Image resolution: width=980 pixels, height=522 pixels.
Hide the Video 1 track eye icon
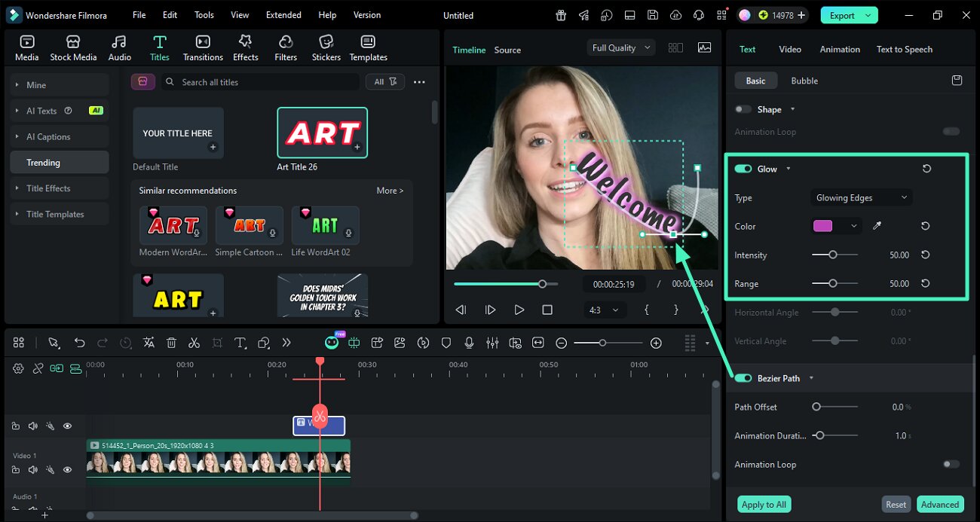click(x=67, y=469)
